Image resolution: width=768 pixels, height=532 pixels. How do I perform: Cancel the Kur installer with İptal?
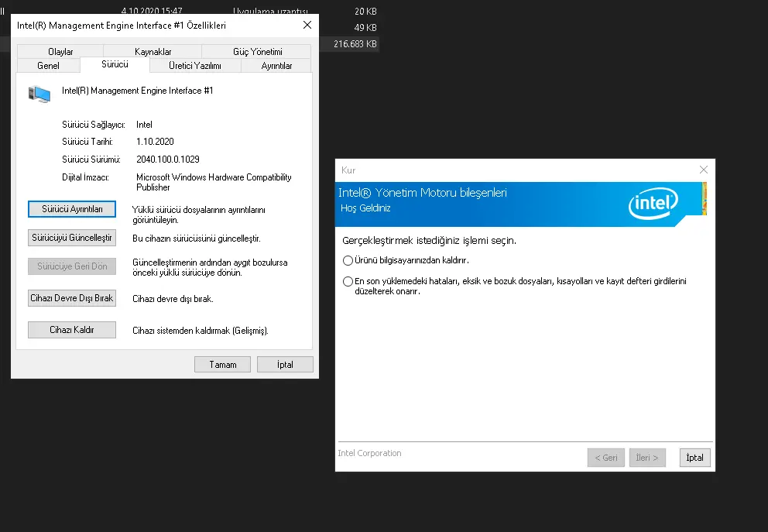pos(694,458)
